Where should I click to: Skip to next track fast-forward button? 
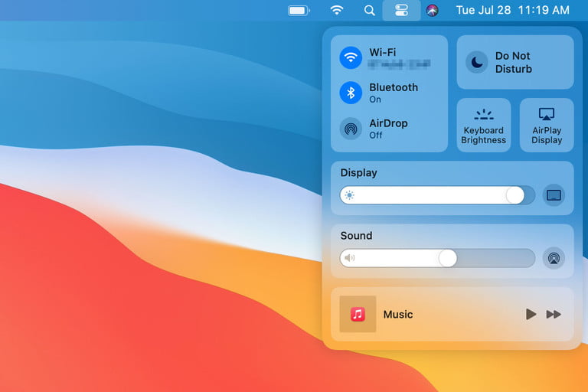tap(554, 314)
